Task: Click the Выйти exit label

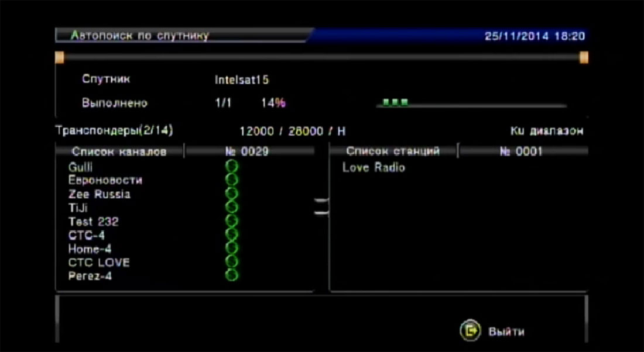Action: pyautogui.click(x=506, y=332)
